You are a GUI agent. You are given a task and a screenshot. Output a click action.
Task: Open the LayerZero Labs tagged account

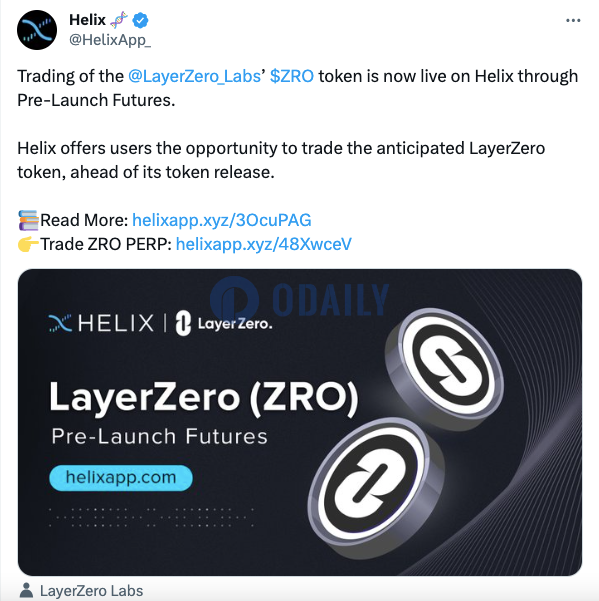pyautogui.click(x=91, y=591)
